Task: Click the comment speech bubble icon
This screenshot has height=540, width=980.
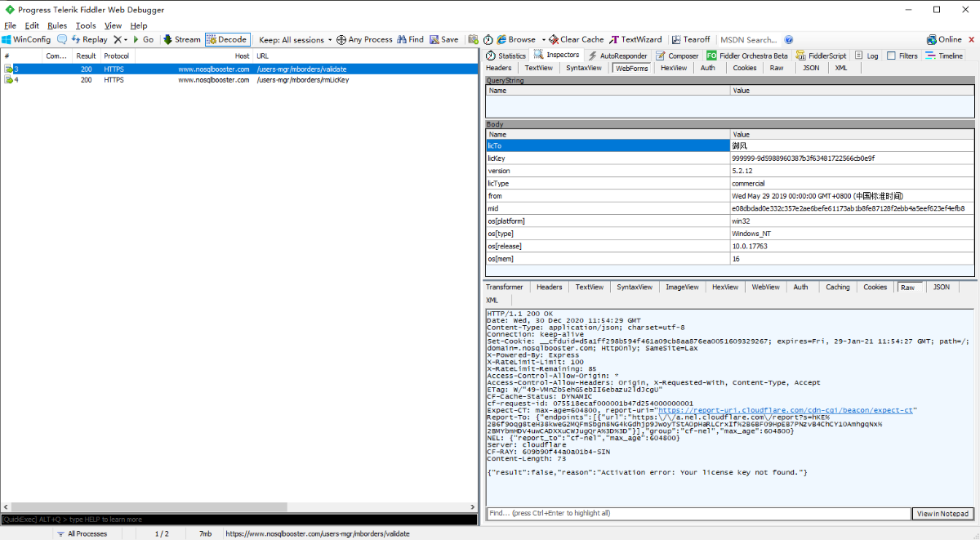Action: [62, 39]
